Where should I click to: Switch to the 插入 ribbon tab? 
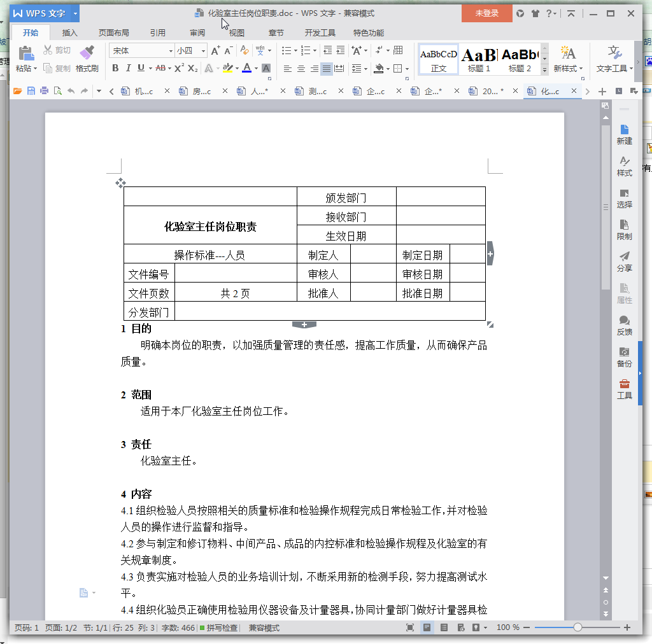[69, 33]
